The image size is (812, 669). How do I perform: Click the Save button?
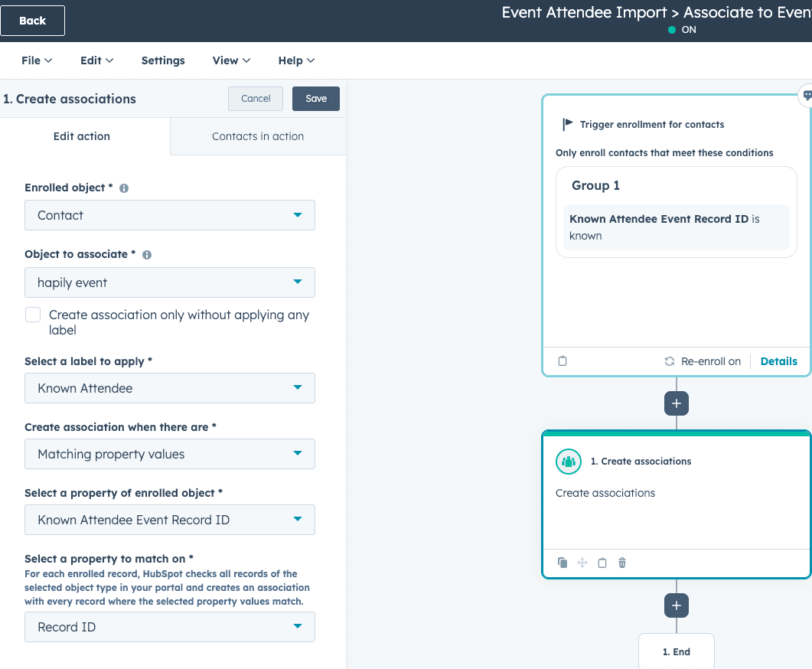point(316,99)
